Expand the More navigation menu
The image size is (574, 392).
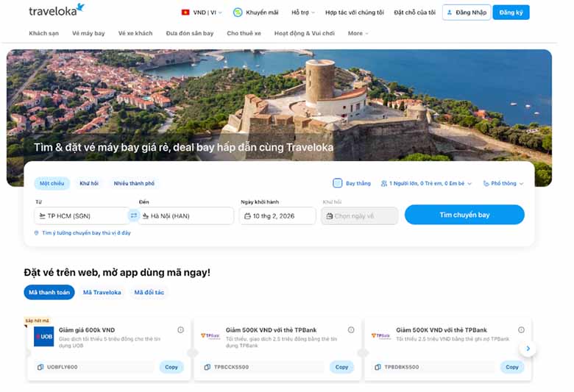click(358, 33)
